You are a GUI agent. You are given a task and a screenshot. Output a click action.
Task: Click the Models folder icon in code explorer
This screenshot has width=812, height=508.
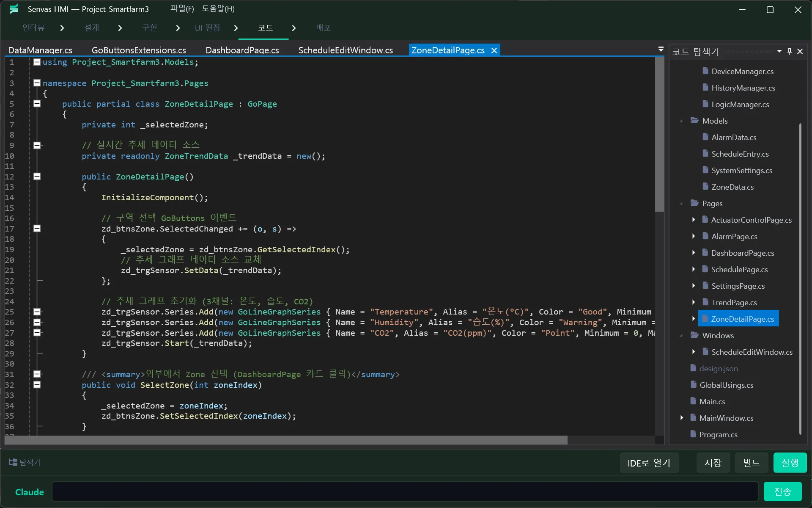click(x=694, y=120)
